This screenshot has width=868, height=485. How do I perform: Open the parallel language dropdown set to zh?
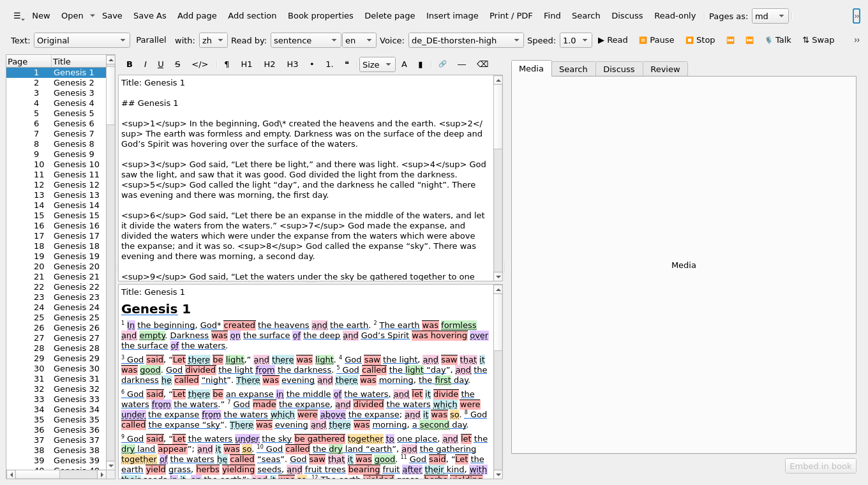tap(213, 40)
